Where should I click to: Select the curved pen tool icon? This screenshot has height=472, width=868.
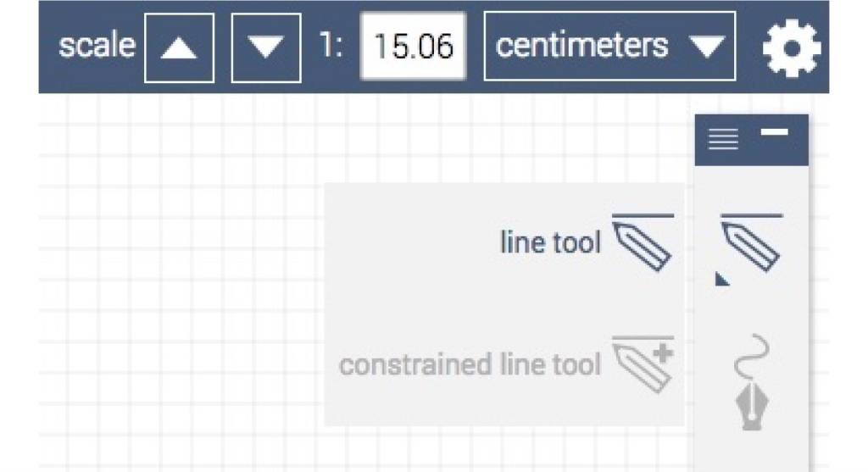pos(752,382)
